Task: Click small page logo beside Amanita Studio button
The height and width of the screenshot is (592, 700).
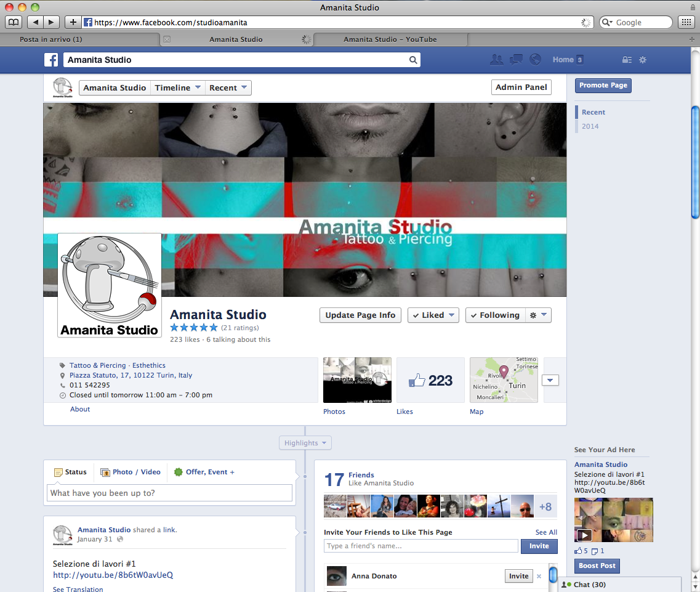Action: (x=63, y=87)
